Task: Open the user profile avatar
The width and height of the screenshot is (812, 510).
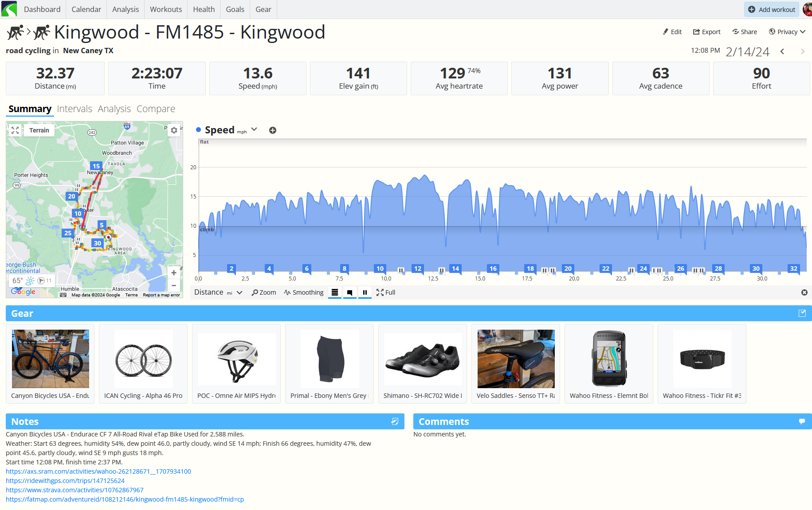Action: tap(807, 9)
